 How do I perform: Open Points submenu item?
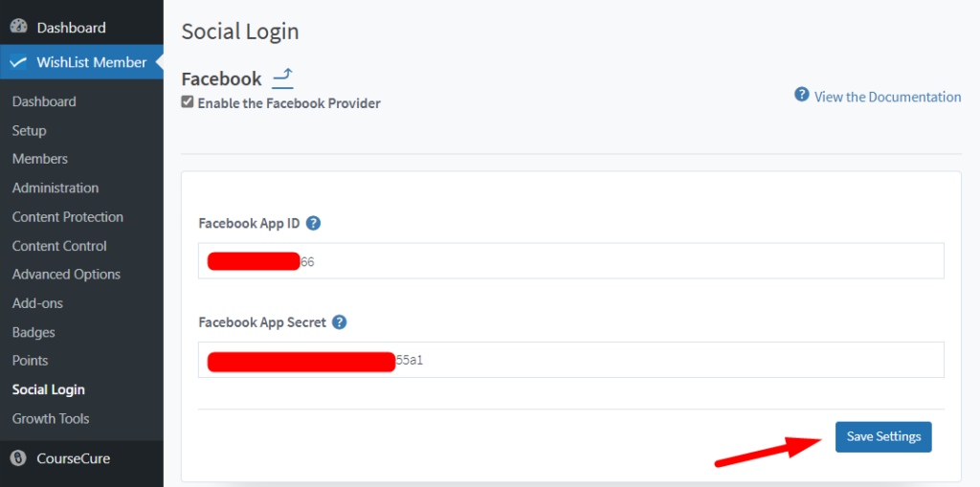tap(30, 361)
